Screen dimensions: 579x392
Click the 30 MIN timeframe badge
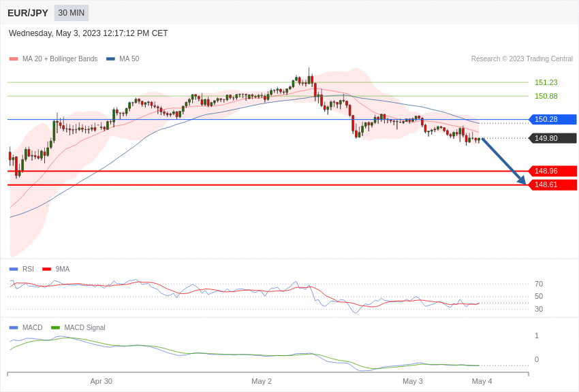pyautogui.click(x=72, y=13)
